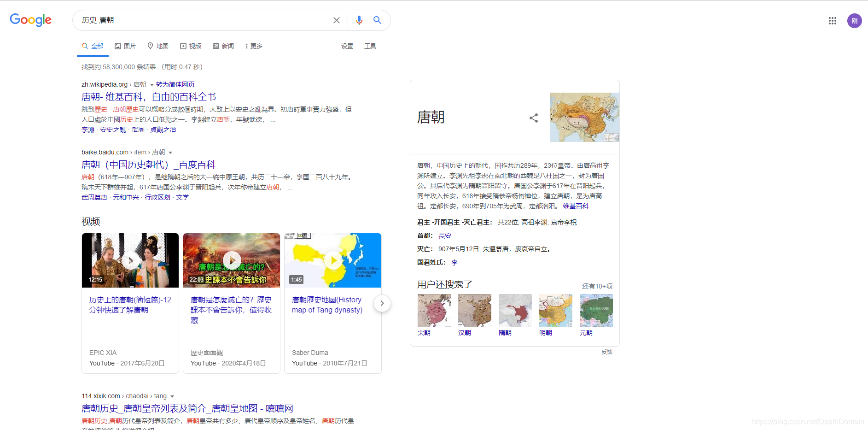The image size is (868, 430).
Task: Click 高祖李渊 monarch link
Action: tap(534, 222)
